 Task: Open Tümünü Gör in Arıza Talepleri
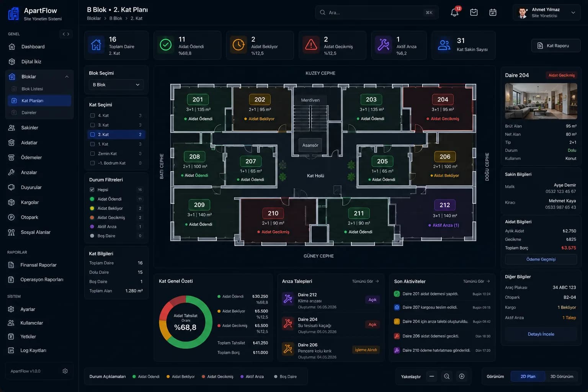click(366, 281)
